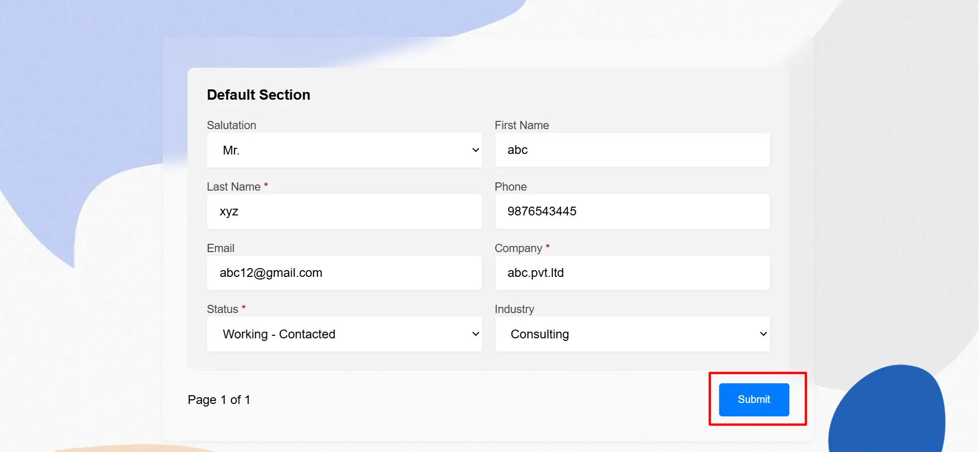Open the Status dropdown showing Working - Contacted

(344, 334)
